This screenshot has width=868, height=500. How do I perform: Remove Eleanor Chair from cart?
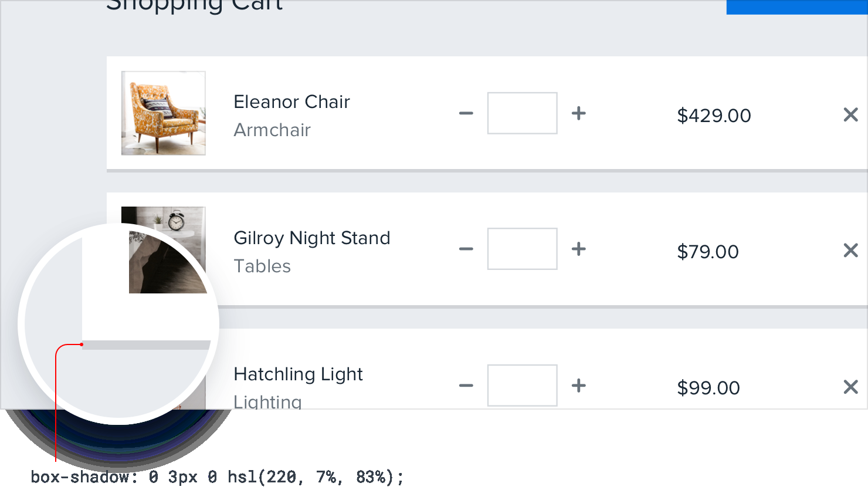point(850,114)
